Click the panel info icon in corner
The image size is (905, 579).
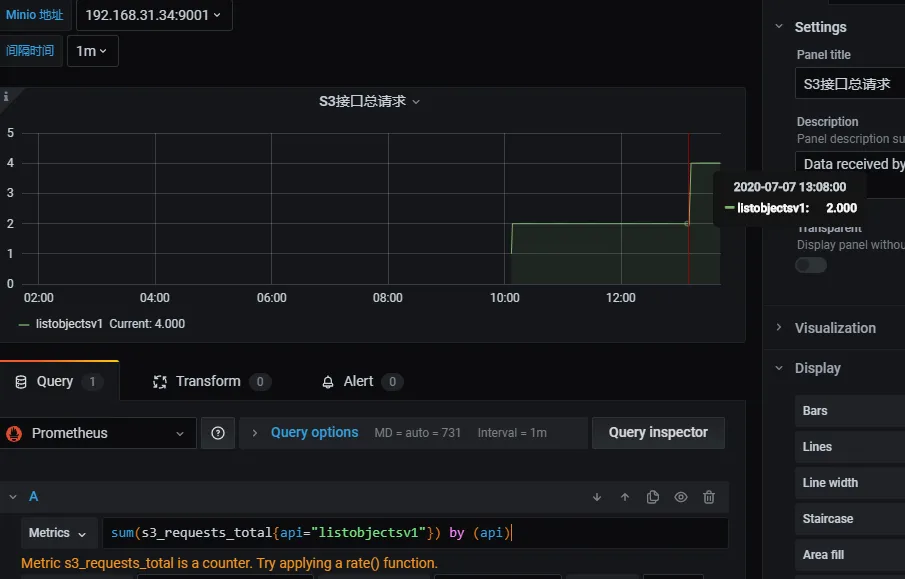(6, 97)
